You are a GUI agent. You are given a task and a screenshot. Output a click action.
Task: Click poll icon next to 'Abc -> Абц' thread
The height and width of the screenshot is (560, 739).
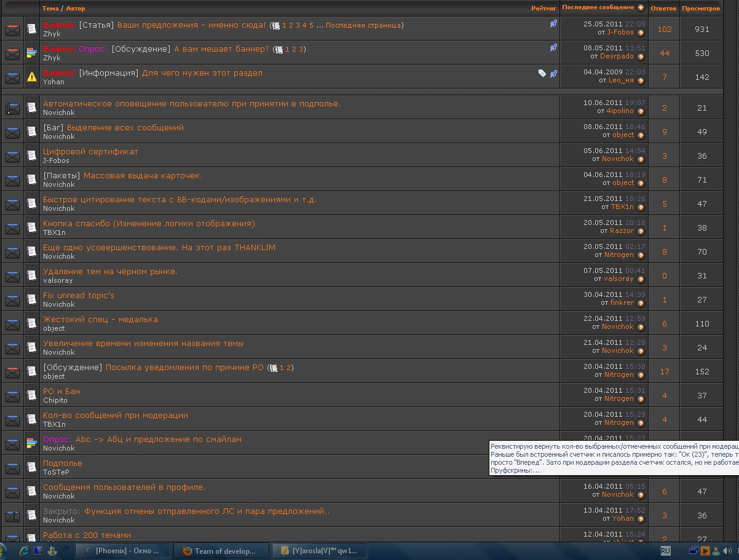[x=32, y=444]
